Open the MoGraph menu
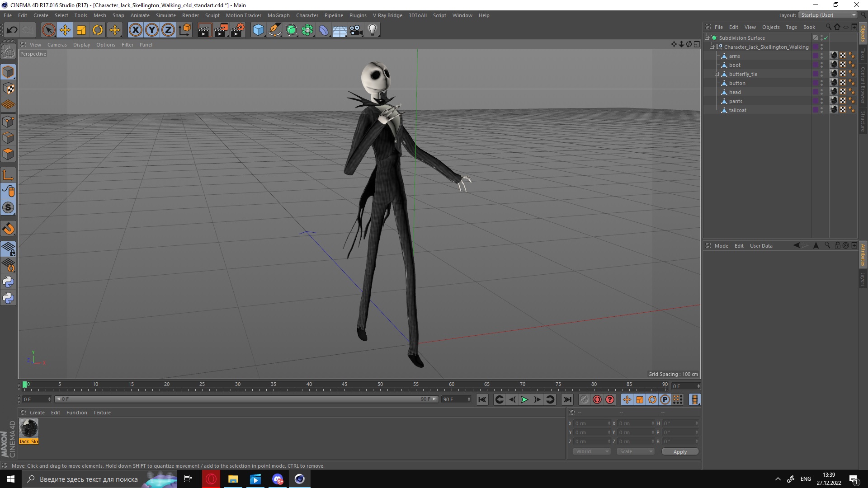Viewport: 868px width, 488px height. click(278, 15)
